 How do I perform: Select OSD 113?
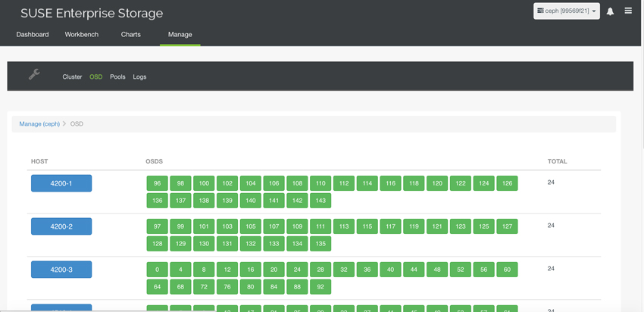(x=344, y=226)
